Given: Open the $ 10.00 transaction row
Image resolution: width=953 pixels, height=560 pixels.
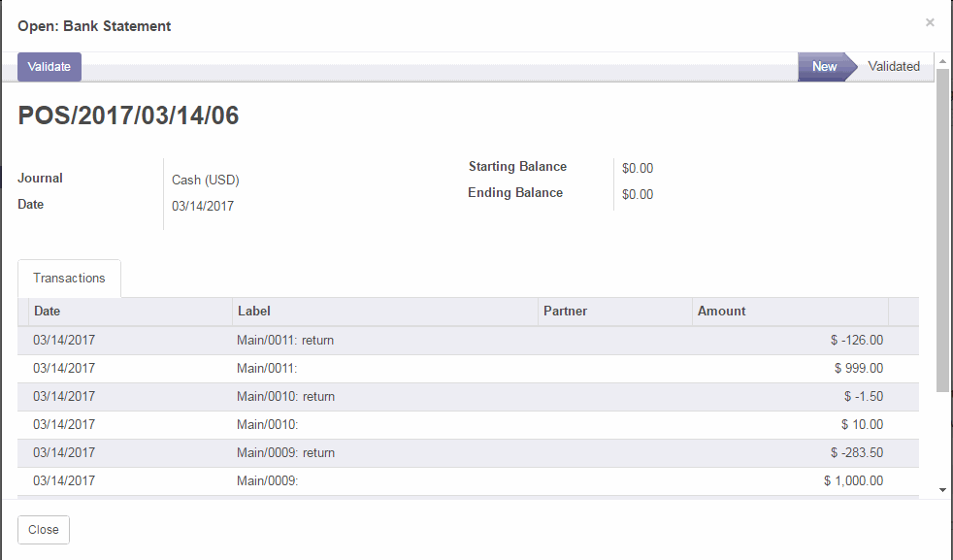Looking at the screenshot, I should 862,425.
